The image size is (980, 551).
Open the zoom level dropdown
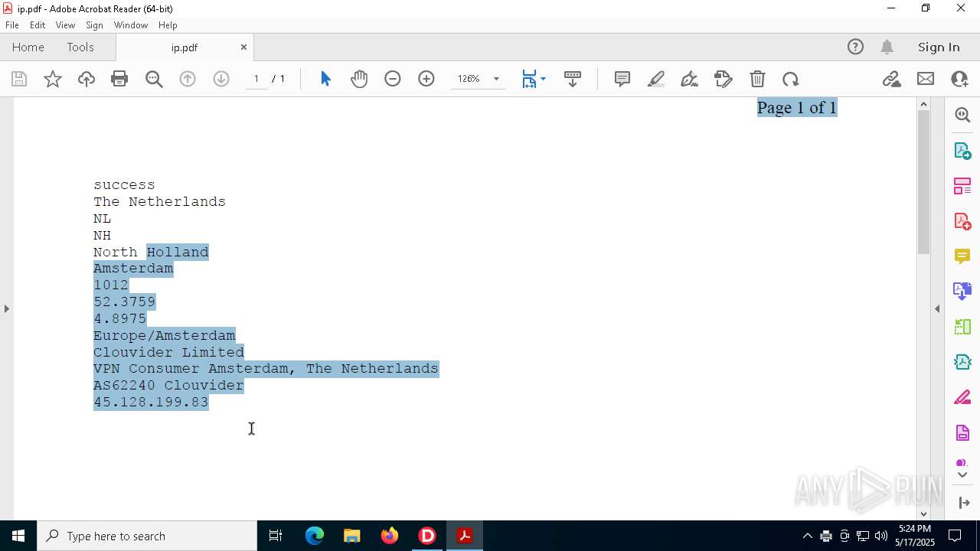coord(496,79)
